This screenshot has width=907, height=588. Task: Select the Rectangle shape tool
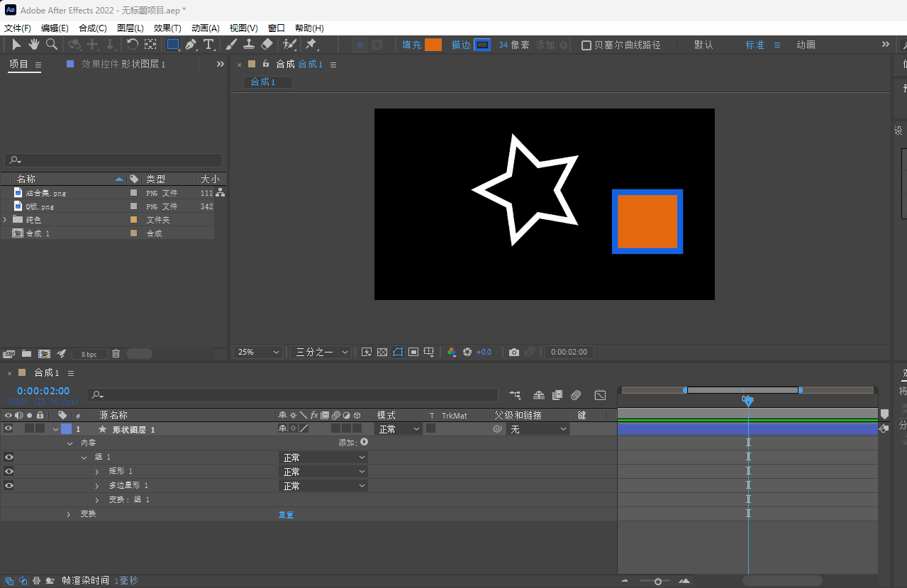(172, 45)
